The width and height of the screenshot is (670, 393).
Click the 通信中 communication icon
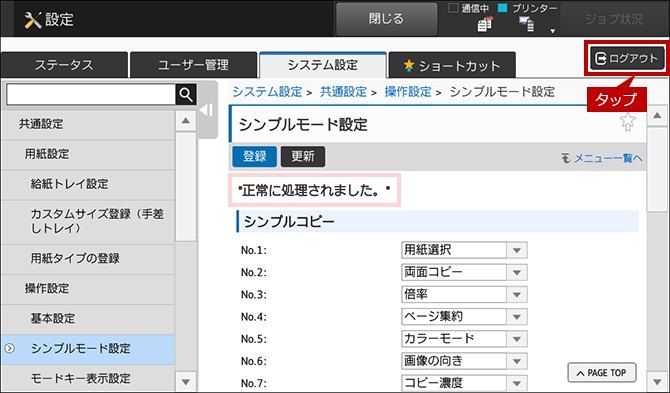coord(485,25)
